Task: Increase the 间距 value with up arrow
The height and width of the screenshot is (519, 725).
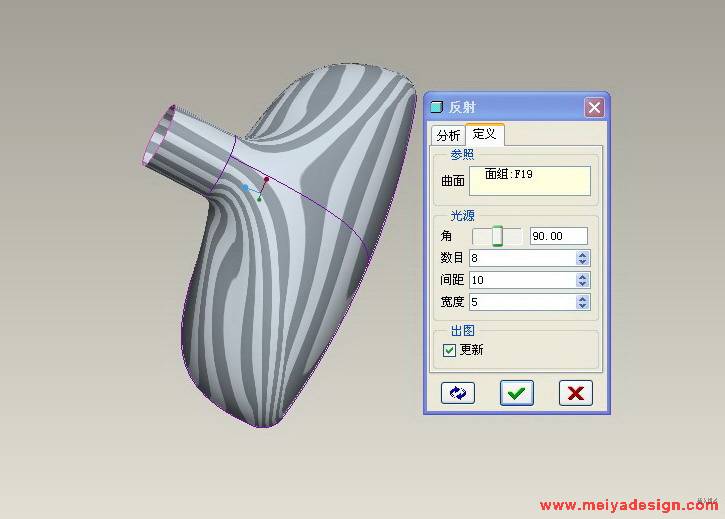Action: (583, 276)
